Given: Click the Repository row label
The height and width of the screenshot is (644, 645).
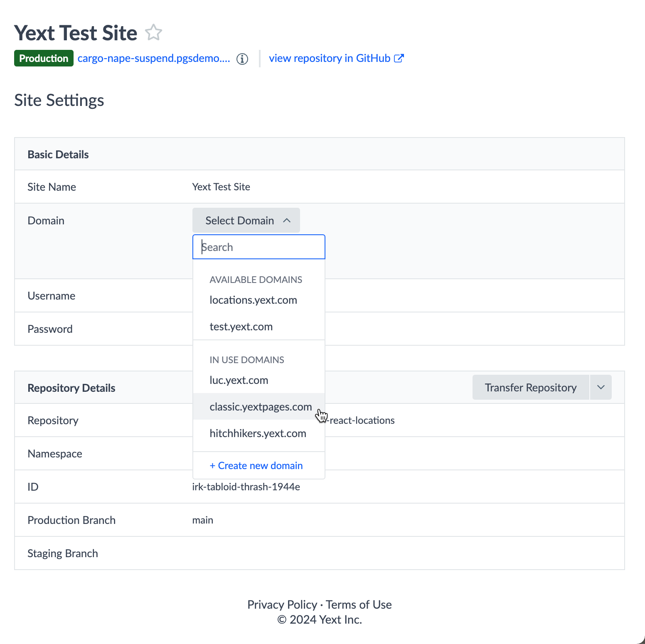Looking at the screenshot, I should 53,420.
